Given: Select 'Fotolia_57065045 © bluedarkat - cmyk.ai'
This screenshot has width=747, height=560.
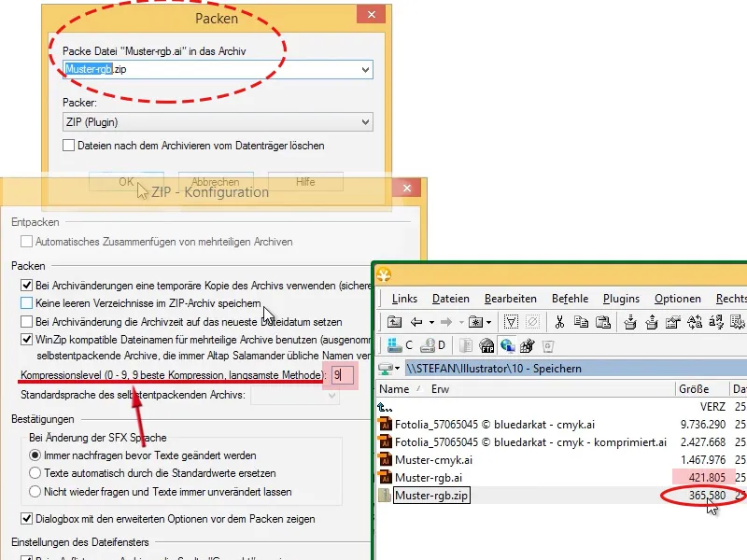Looking at the screenshot, I should (x=495, y=425).
